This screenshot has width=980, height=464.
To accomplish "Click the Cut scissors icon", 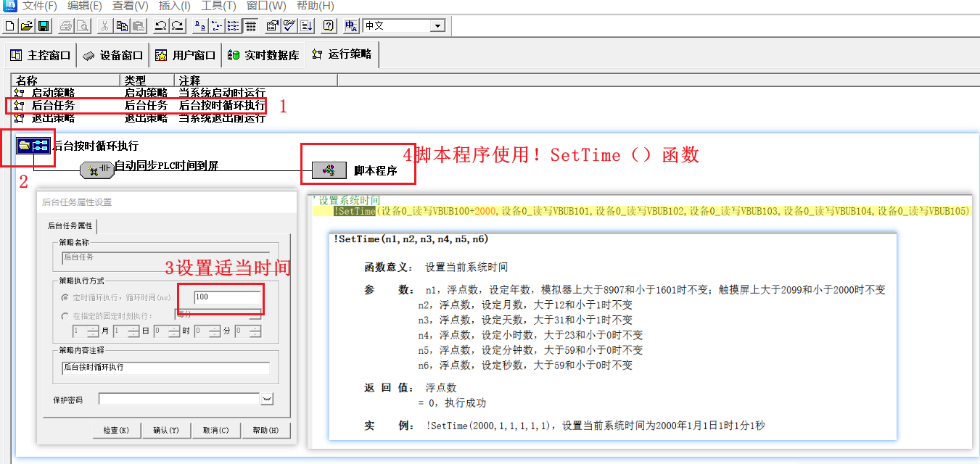I will tap(104, 26).
